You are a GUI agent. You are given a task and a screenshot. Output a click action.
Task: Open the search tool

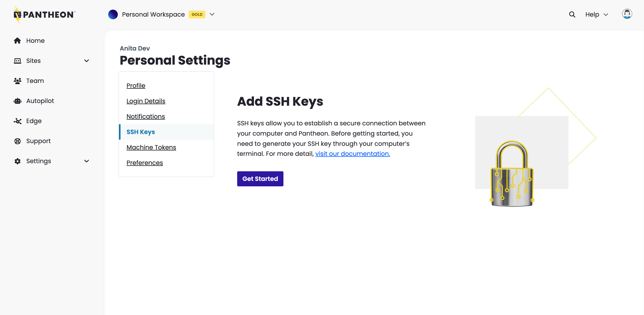(x=572, y=14)
